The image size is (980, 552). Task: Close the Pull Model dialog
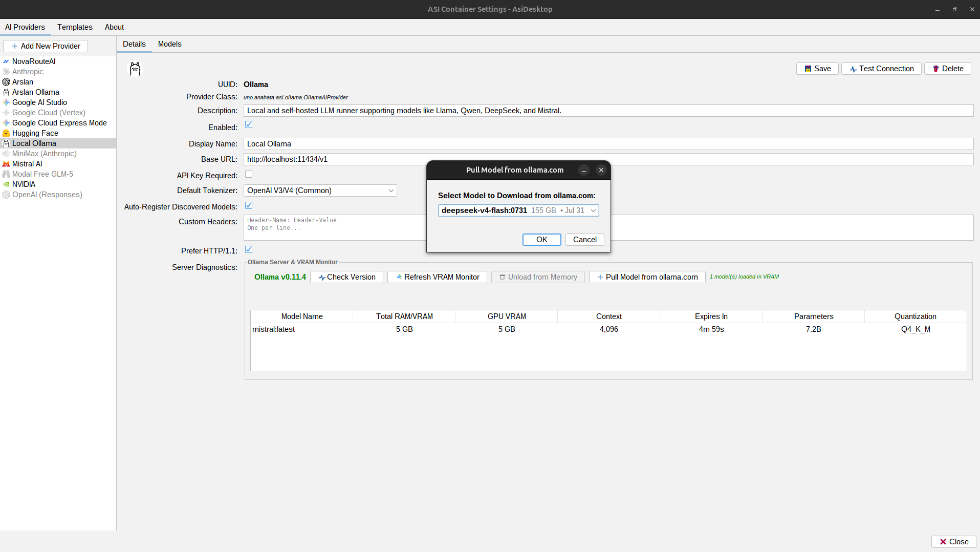[x=601, y=170]
